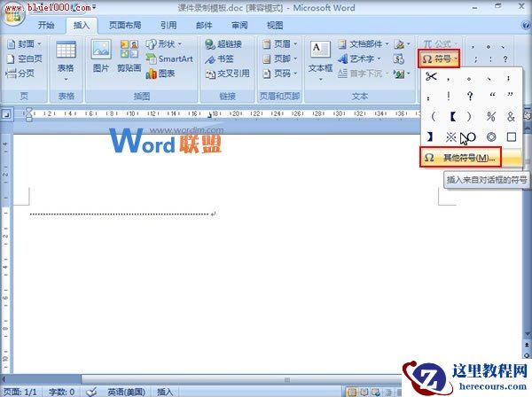Image resolution: width=532 pixels, height=397 pixels.
Task: Insert a 分页 page break
Action: (20, 74)
